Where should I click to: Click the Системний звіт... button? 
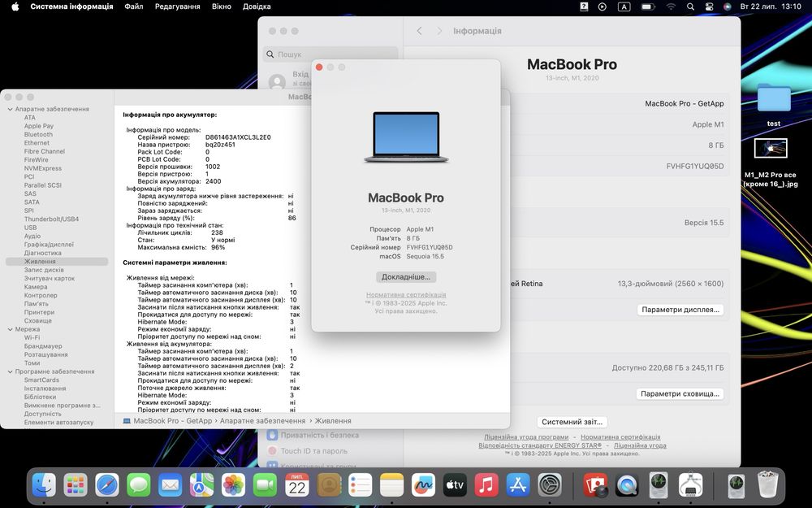[x=572, y=422]
